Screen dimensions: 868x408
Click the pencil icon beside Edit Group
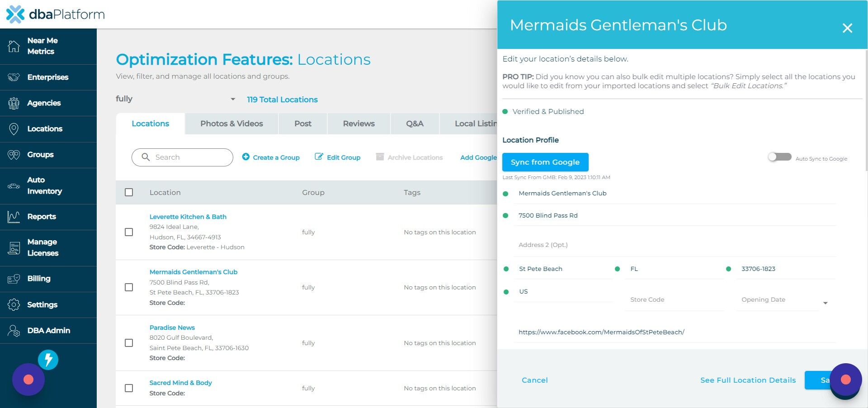pos(319,157)
